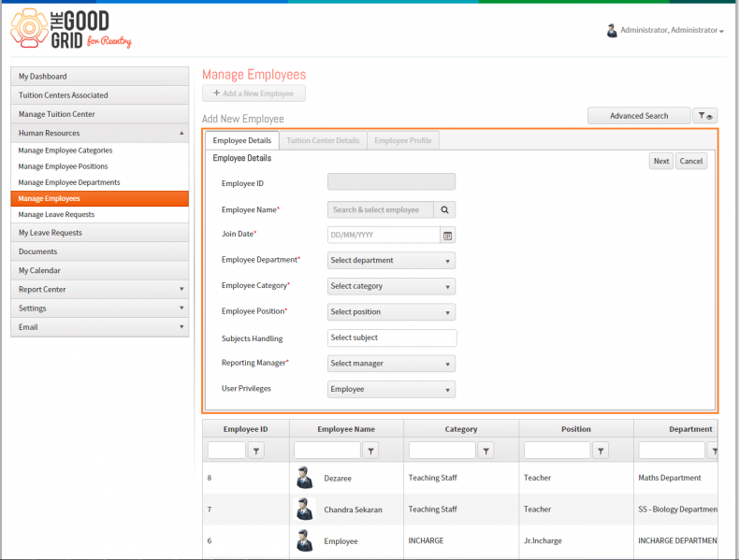Click the name Chandra Sekaran in the table
739x560 pixels.
353,510
